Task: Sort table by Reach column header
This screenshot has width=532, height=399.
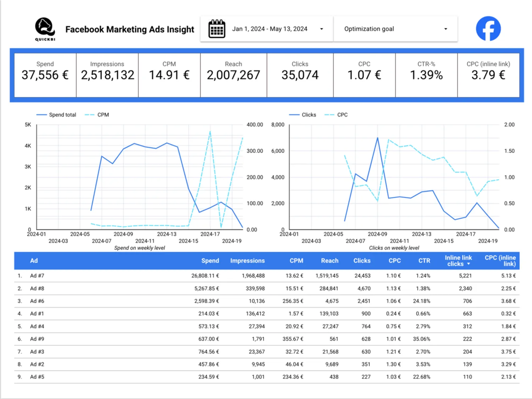Action: point(329,261)
